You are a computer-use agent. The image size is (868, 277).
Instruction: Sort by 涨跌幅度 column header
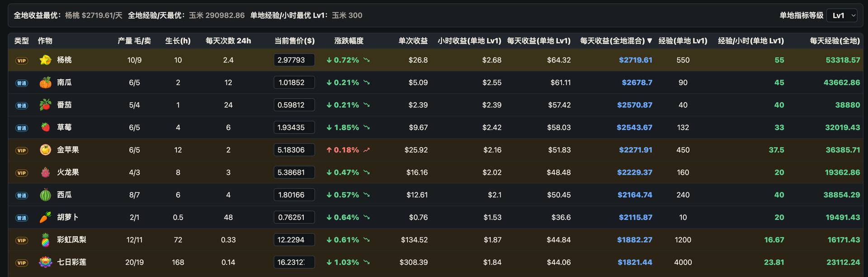coord(349,41)
